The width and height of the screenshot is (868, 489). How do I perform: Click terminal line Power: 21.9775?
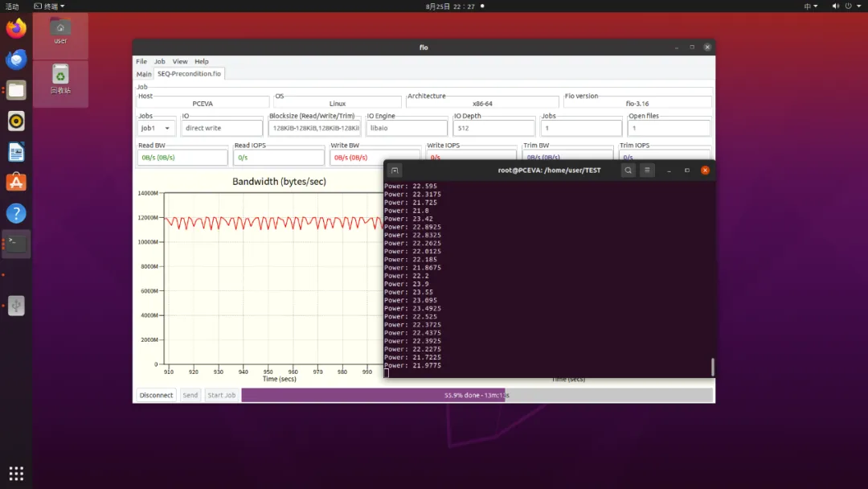(x=413, y=365)
